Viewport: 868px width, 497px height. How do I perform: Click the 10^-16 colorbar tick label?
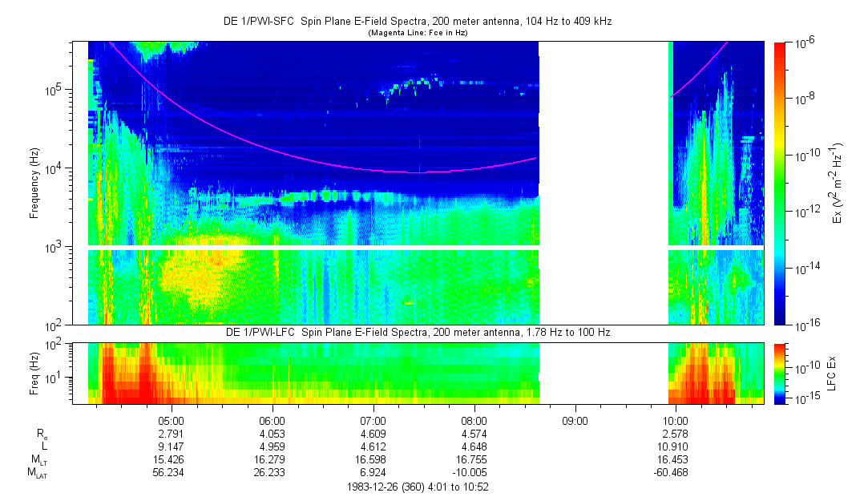coord(806,325)
